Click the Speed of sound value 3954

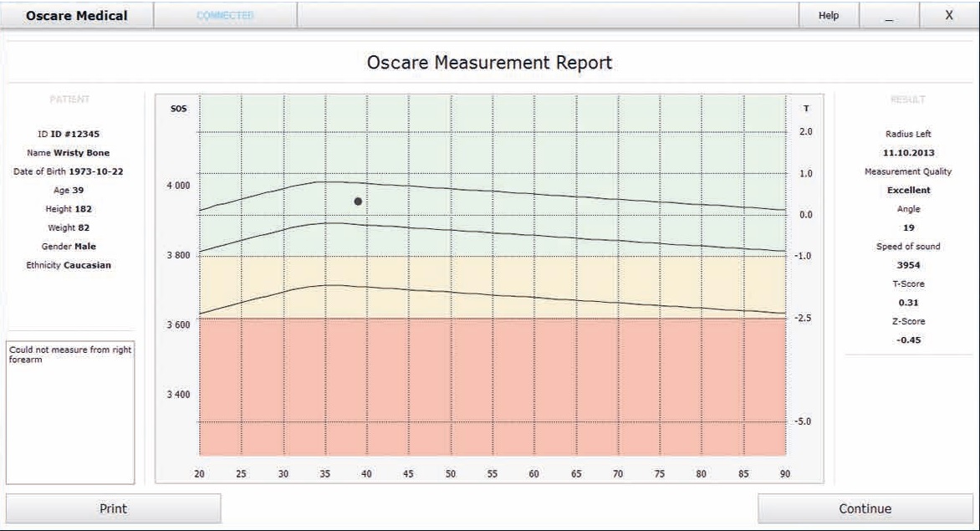pyautogui.click(x=907, y=264)
